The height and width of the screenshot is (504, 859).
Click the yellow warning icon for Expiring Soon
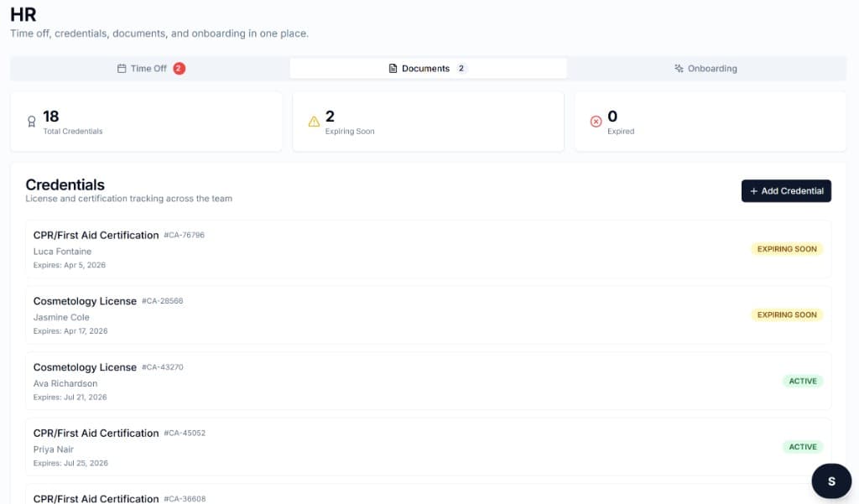[314, 120]
